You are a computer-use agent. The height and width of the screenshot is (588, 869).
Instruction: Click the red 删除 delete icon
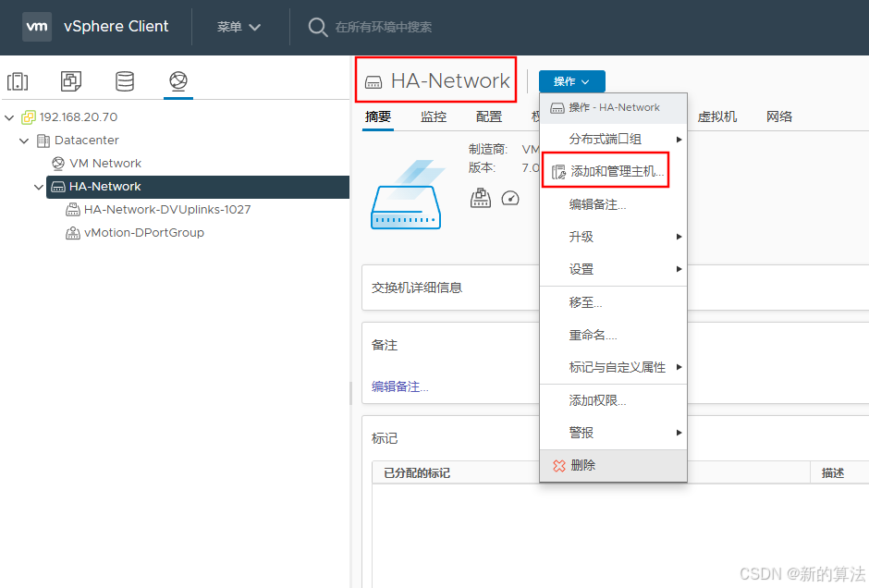[559, 466]
